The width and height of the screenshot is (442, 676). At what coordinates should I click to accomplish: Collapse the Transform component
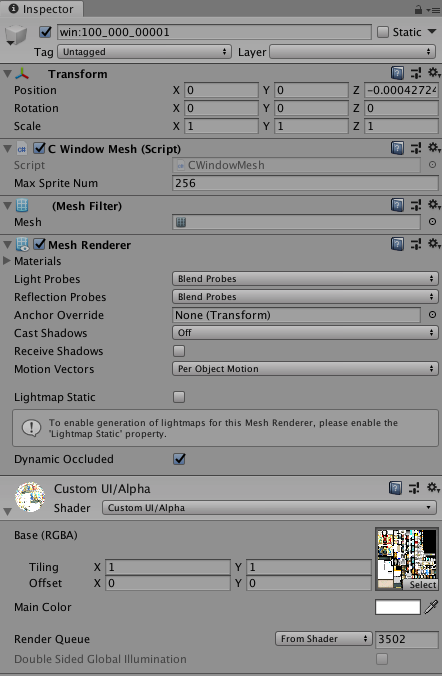point(7,74)
